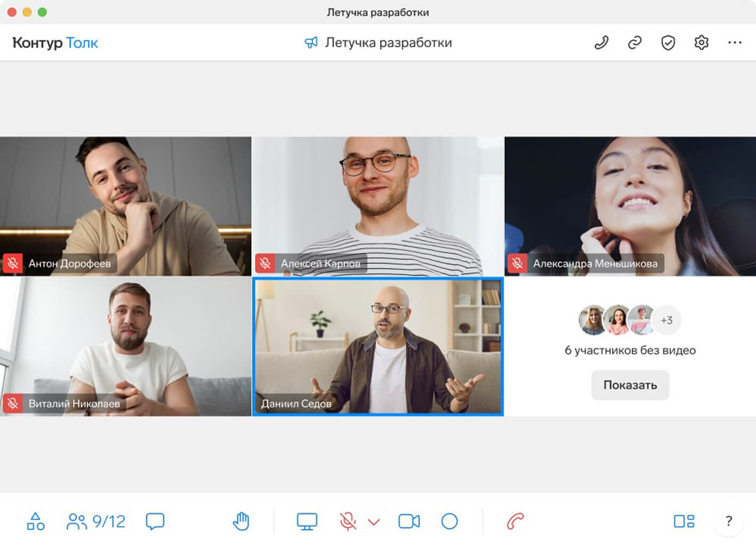Select Алексей Карпов video tile
Image resolution: width=756 pixels, height=550 pixels.
pos(377,206)
